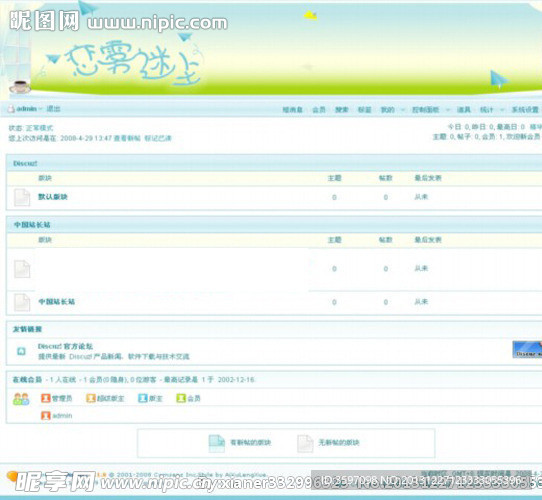Click the green 会员 member legend icon
Image resolution: width=542 pixels, height=500 pixels.
(181, 398)
